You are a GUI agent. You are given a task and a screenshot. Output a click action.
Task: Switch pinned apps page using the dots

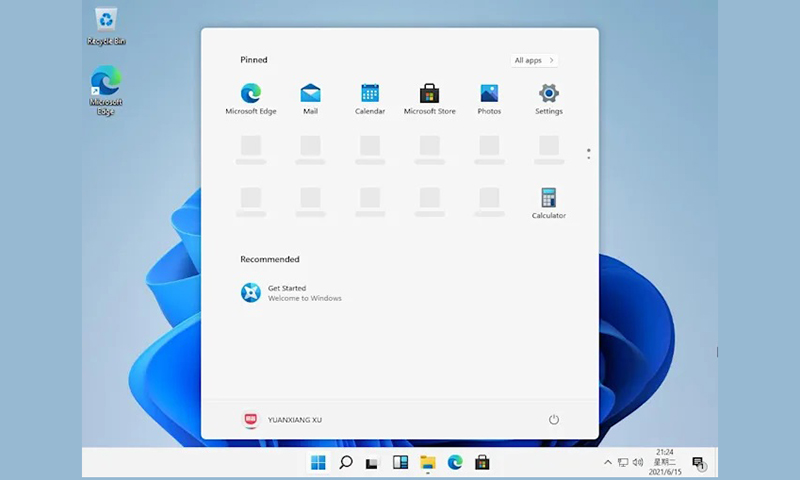[x=588, y=154]
